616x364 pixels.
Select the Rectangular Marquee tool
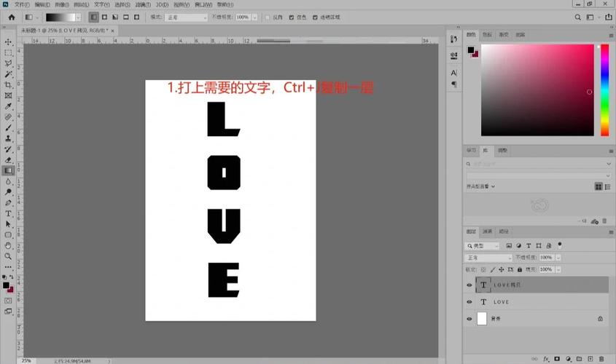[8, 52]
